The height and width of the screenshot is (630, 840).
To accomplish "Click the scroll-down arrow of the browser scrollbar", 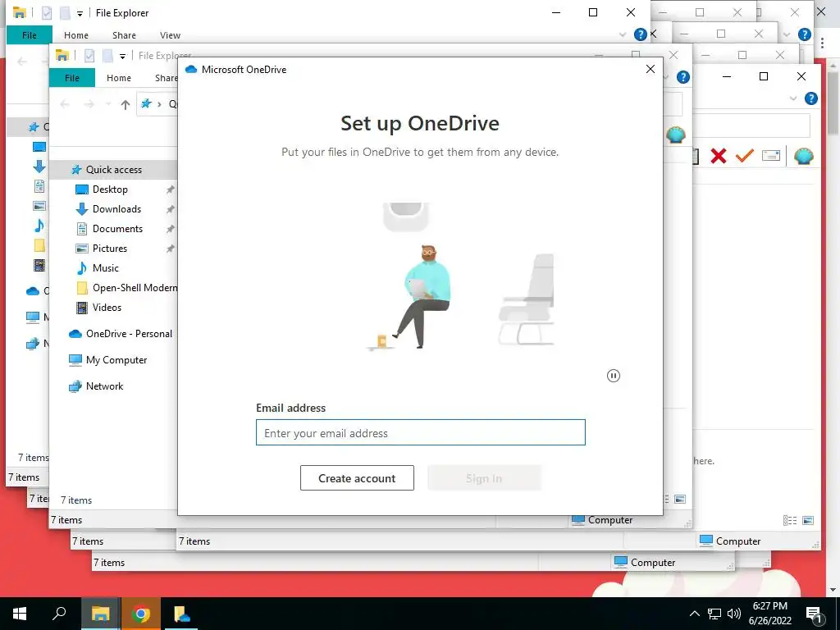I will point(833,591).
